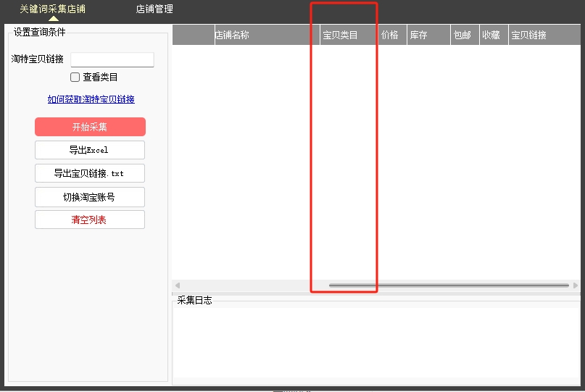Screen dimensions: 585x392
Task: Sort by the 店铺名称 column header
Action: point(267,35)
